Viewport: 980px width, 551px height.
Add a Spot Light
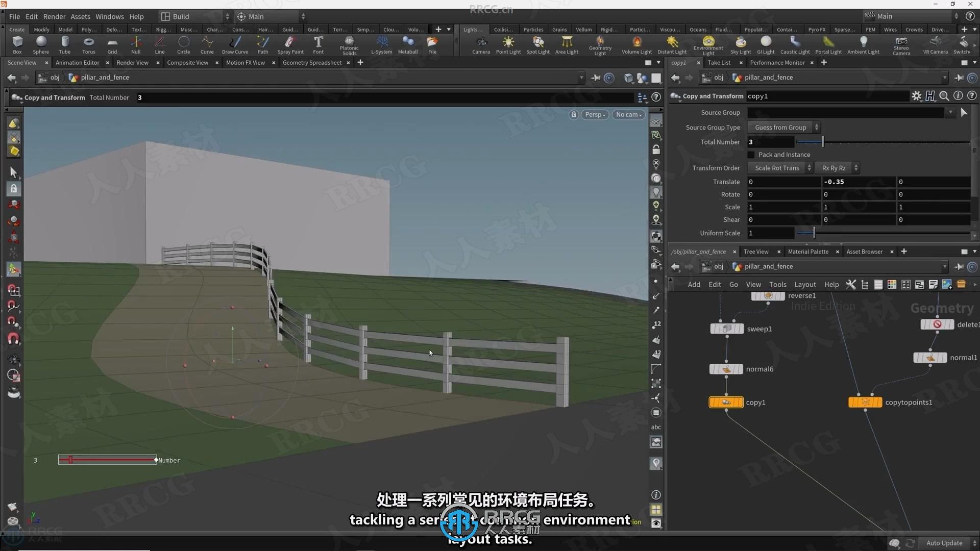click(538, 45)
